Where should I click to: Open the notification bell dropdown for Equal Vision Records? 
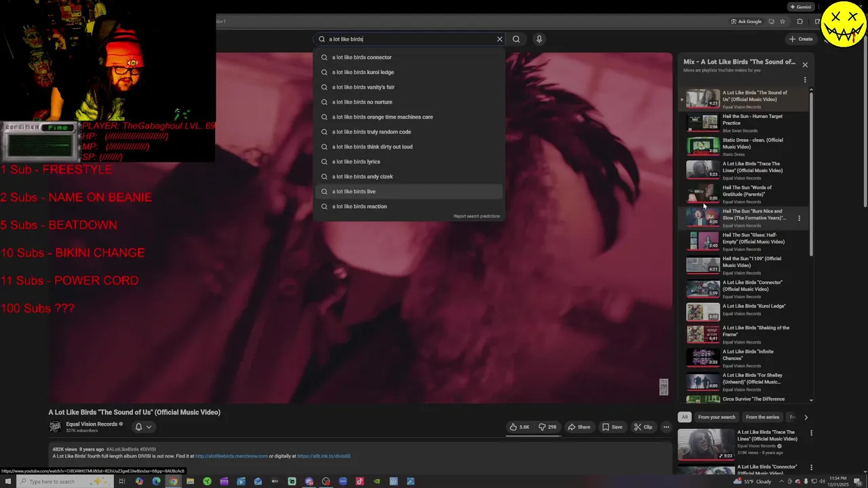pyautogui.click(x=143, y=427)
